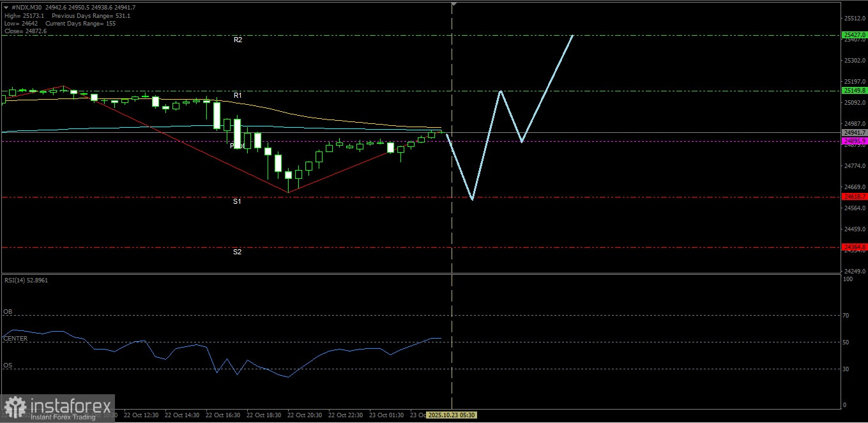Image resolution: width=868 pixels, height=423 pixels.
Task: Select the CENTER level label in RSI
Action: (15, 339)
